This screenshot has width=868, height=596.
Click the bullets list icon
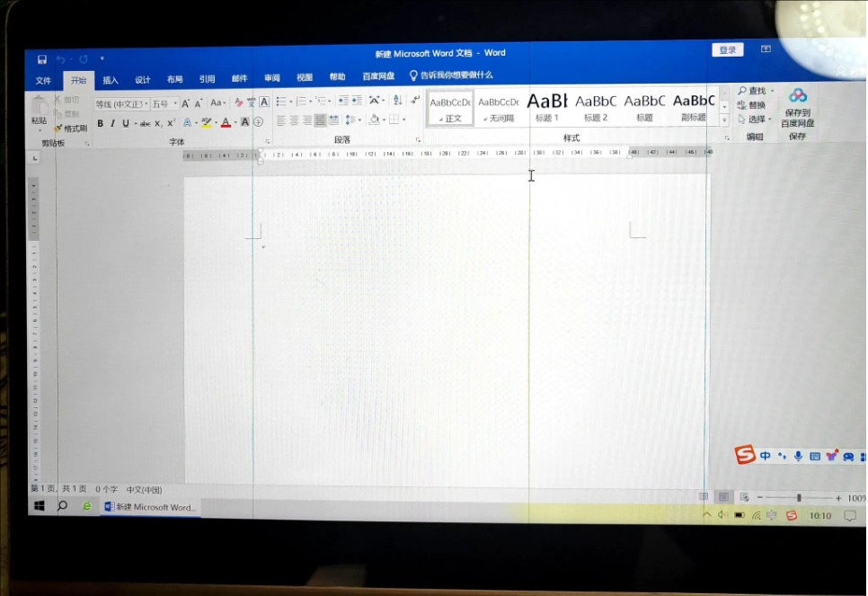pos(281,102)
